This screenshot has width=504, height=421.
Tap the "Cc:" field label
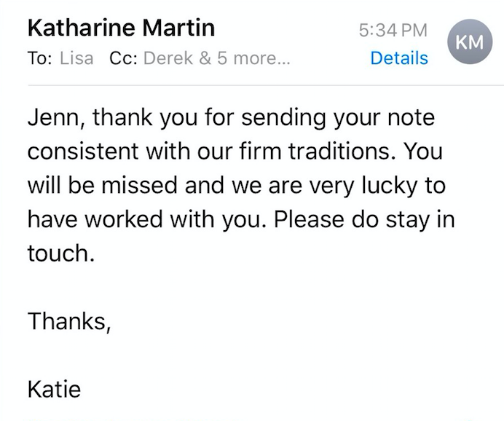[x=123, y=59]
